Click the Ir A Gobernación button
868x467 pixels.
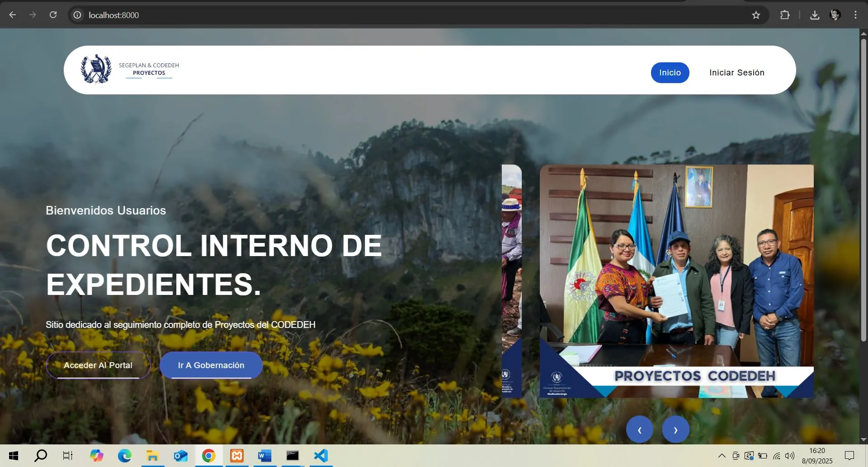click(211, 365)
